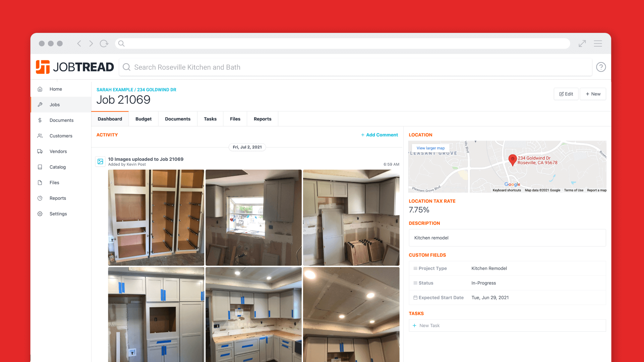644x362 pixels.
Task: Click the expand window arrows icon
Action: (x=582, y=44)
